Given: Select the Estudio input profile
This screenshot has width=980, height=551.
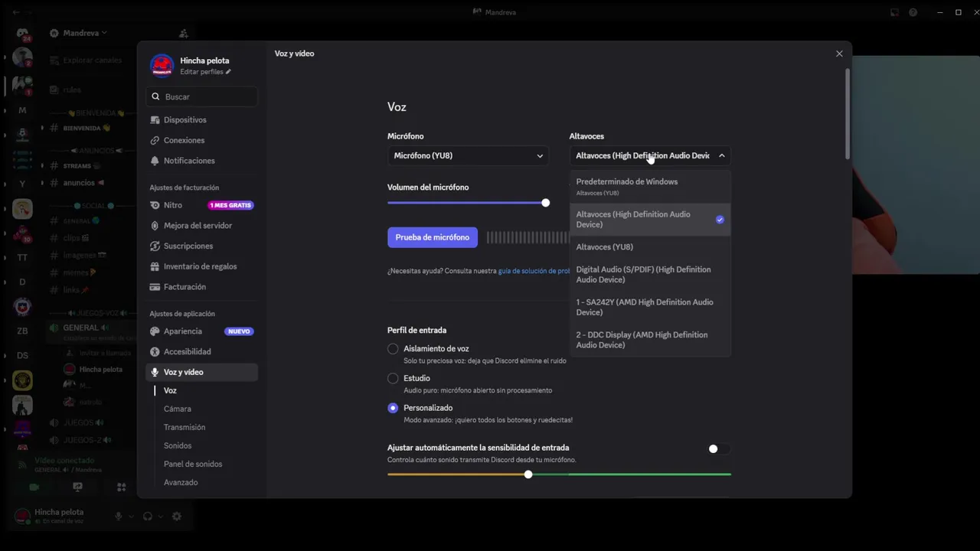Looking at the screenshot, I should [x=393, y=378].
